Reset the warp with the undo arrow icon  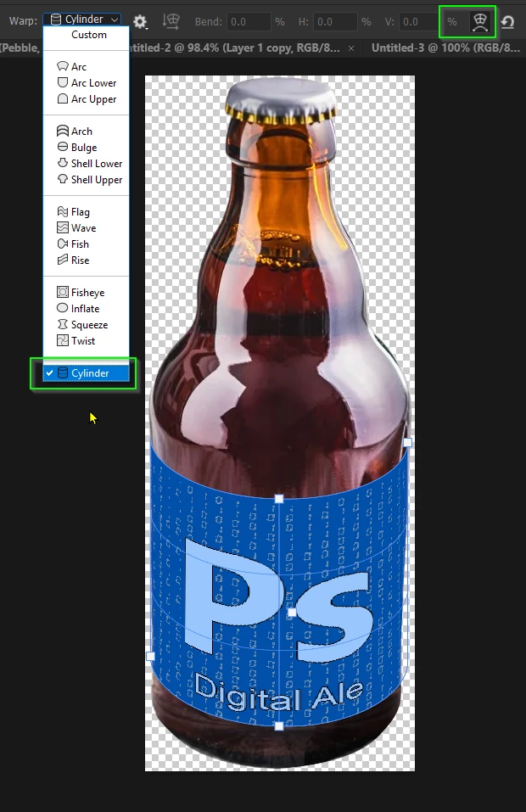pyautogui.click(x=508, y=22)
